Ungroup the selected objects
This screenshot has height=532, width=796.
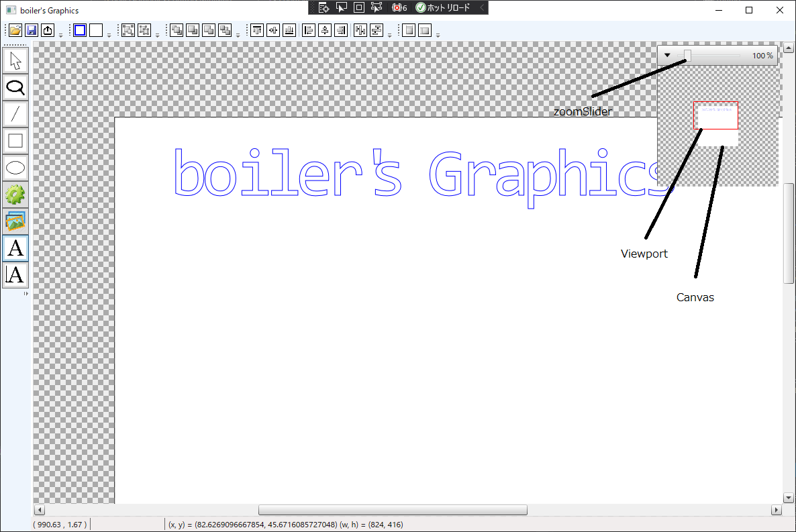click(x=144, y=30)
